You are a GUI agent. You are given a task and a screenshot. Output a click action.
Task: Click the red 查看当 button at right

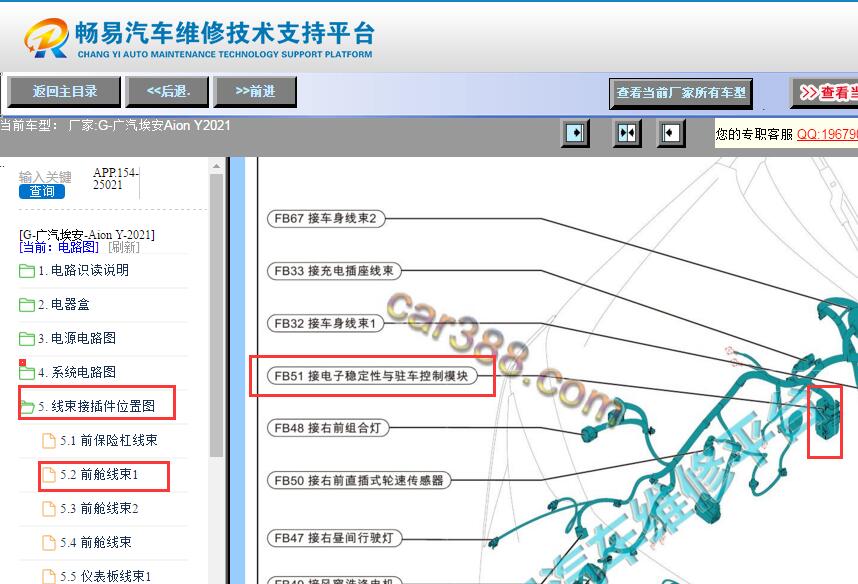[824, 93]
